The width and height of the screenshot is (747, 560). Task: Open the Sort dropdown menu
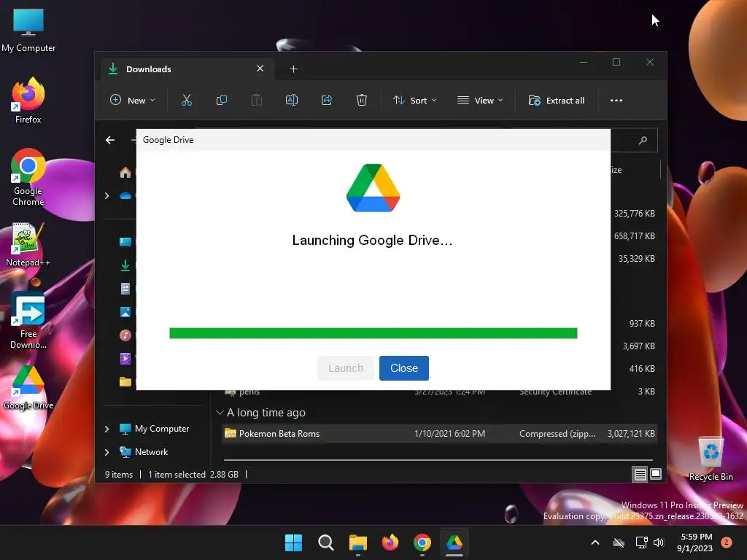click(x=414, y=101)
